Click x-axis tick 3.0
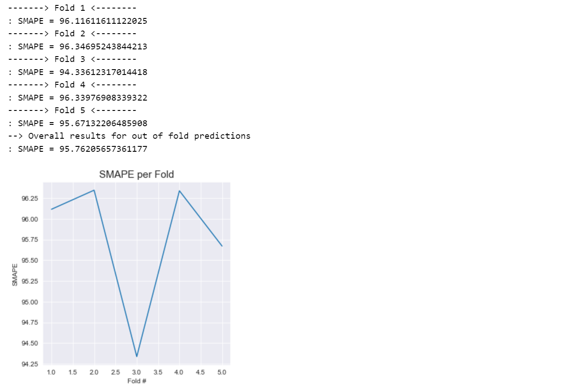The height and width of the screenshot is (392, 588). [136, 372]
